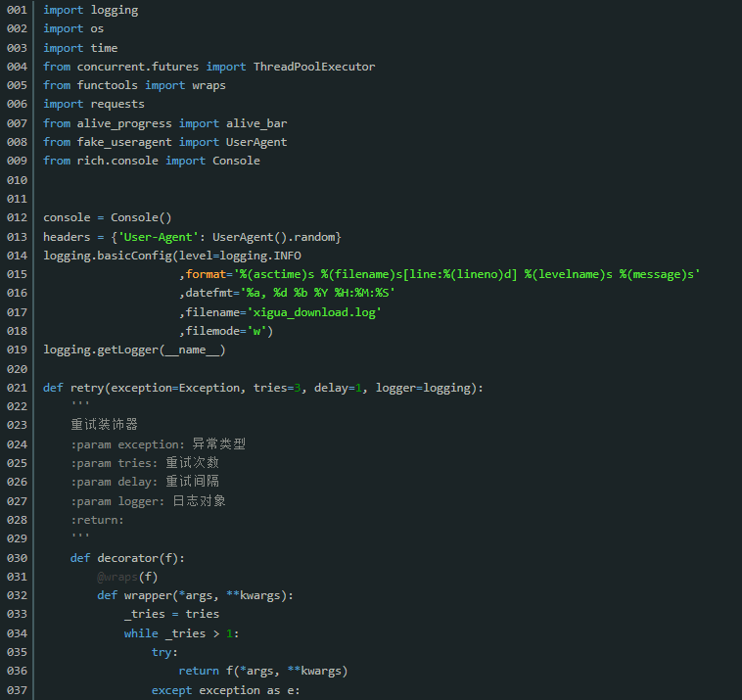This screenshot has width=742, height=700.
Task: Click the 'console' variable on line 012
Action: tap(67, 217)
